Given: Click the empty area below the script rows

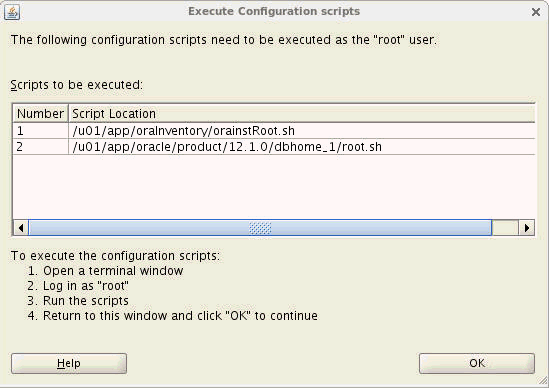Looking at the screenshot, I should [274, 187].
